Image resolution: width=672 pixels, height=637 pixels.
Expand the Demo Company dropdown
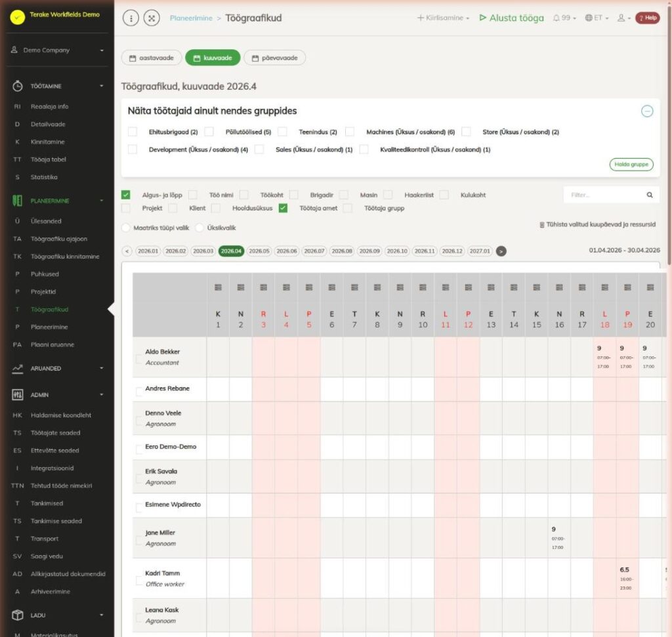click(x=58, y=50)
